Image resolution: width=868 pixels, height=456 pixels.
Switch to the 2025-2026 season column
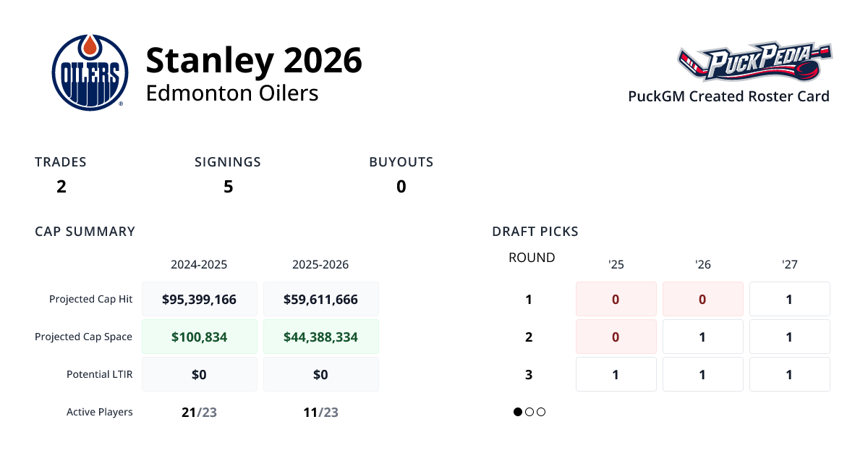[321, 264]
